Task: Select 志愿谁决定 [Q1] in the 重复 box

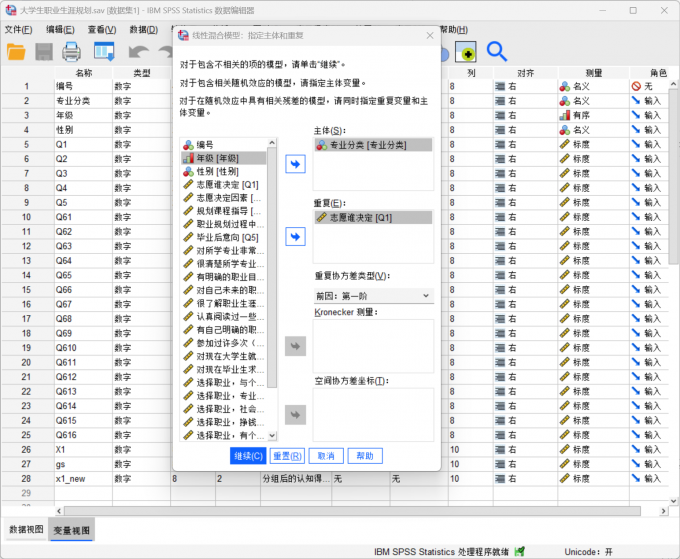Action: 361,217
